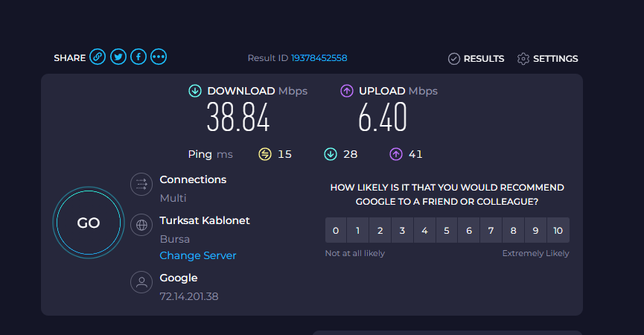Click Change Server link
The image size is (644, 335).
[198, 255]
